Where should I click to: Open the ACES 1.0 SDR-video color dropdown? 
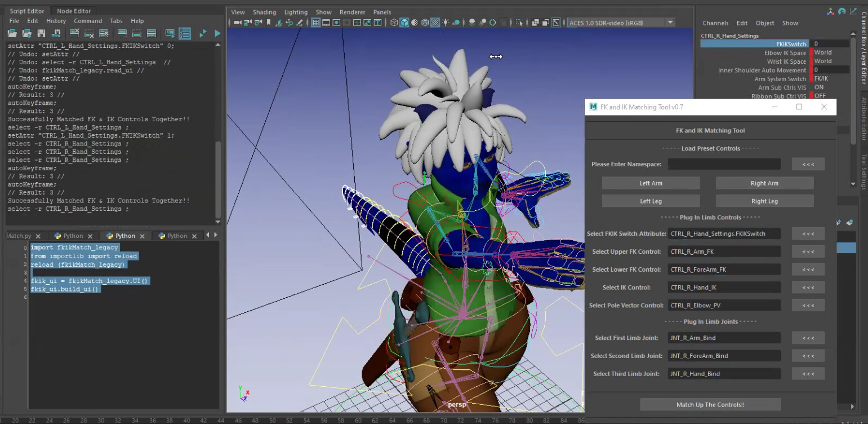click(x=670, y=22)
